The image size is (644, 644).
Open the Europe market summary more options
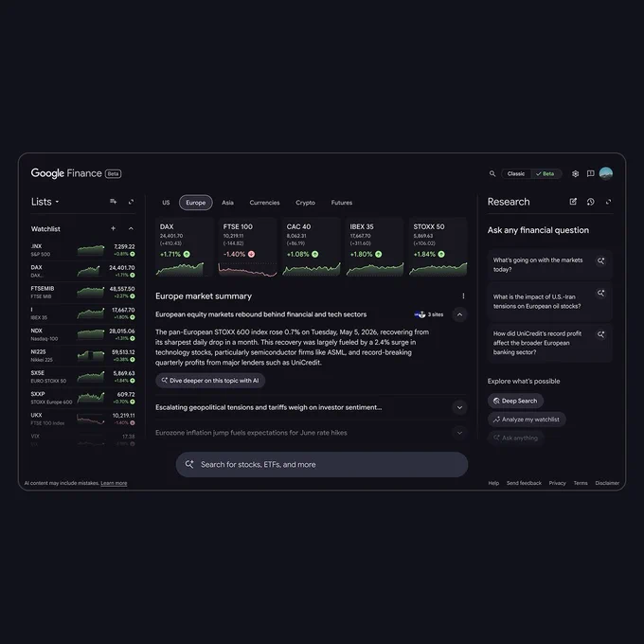[463, 296]
